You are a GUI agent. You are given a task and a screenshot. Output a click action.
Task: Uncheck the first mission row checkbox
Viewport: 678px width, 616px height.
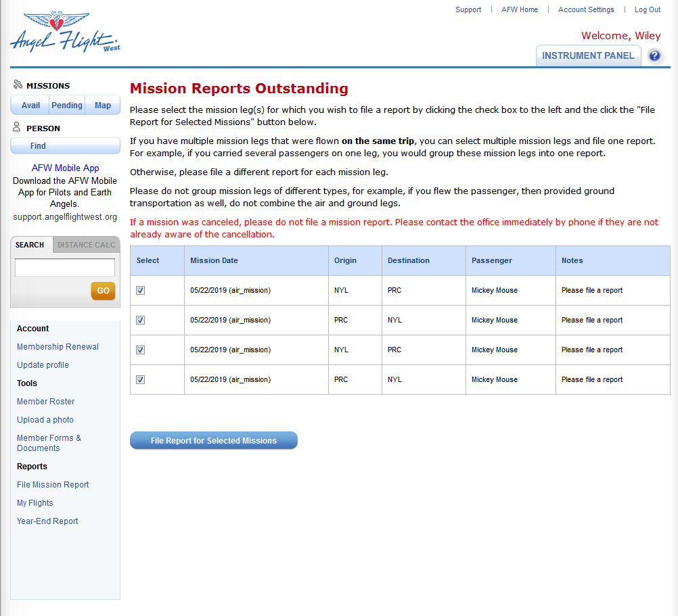click(x=141, y=290)
